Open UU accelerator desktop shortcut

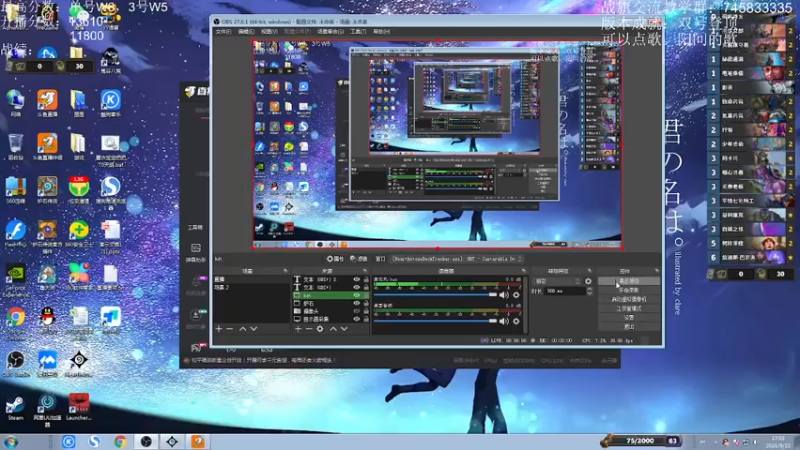[47, 408]
